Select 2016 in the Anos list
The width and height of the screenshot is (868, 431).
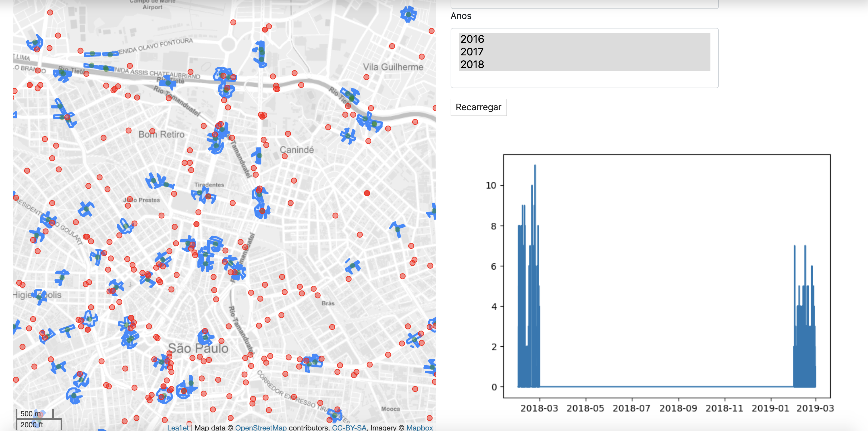(x=584, y=39)
